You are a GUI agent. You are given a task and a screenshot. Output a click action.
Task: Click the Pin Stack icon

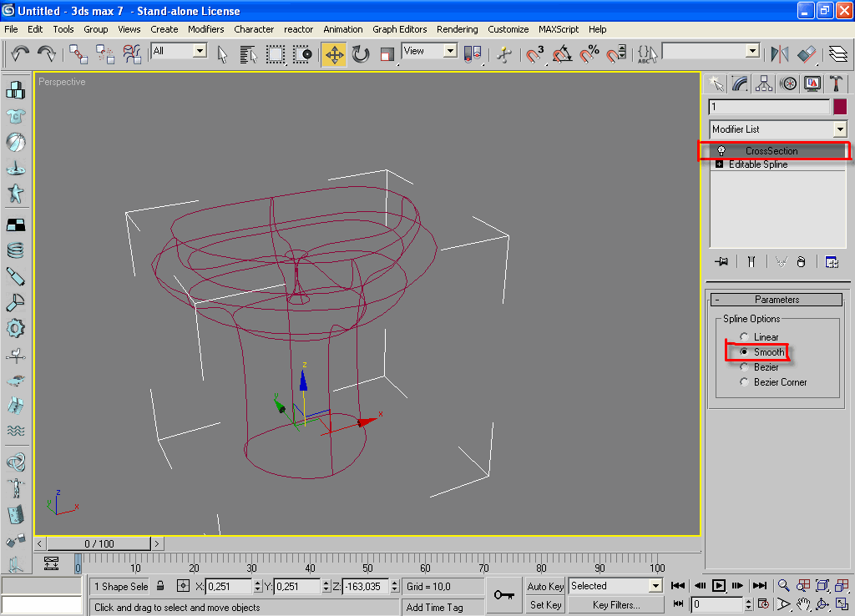pyautogui.click(x=721, y=261)
